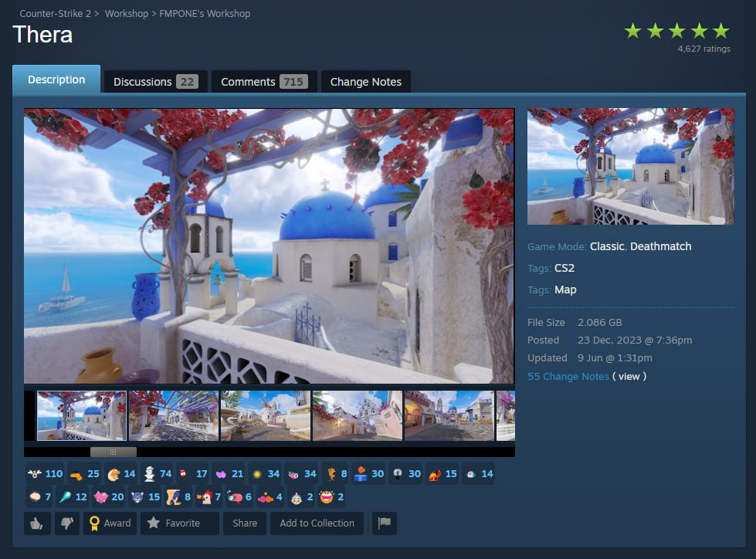Image resolution: width=756 pixels, height=559 pixels.
Task: Report the map using the flag icon
Action: (x=384, y=523)
